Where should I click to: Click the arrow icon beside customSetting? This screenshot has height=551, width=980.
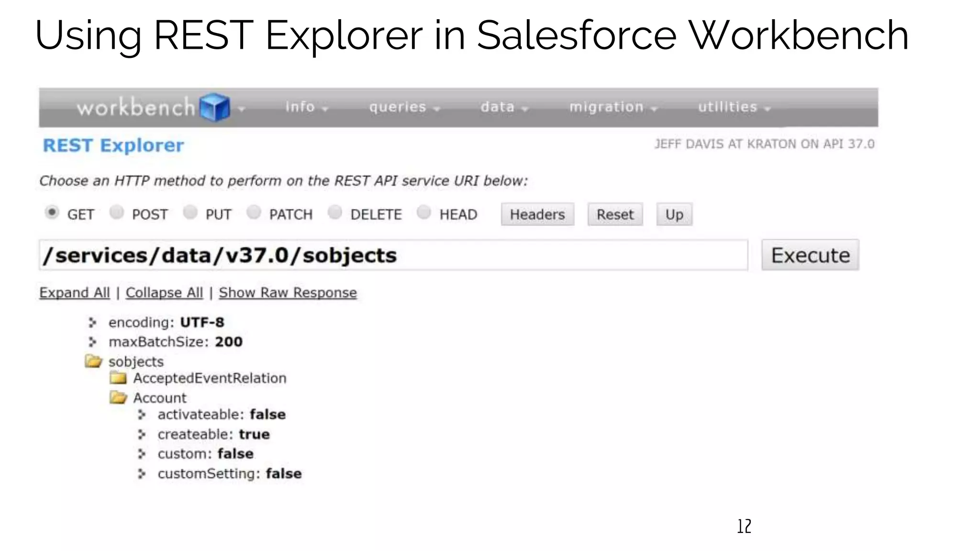pos(142,474)
